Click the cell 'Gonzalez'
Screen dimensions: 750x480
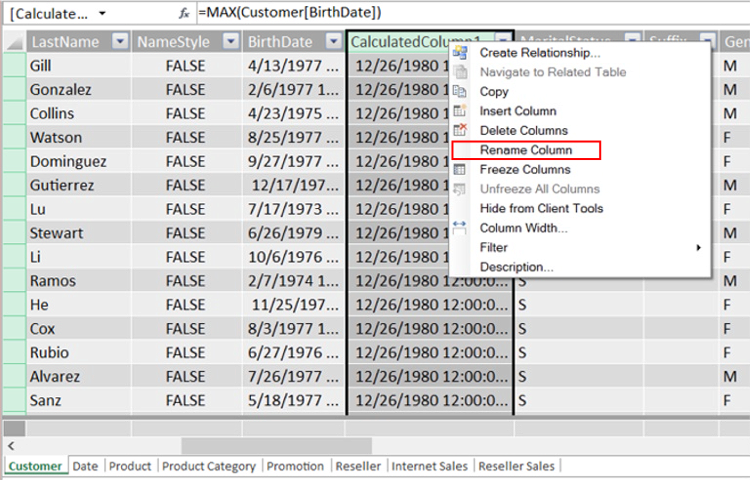[x=78, y=89]
